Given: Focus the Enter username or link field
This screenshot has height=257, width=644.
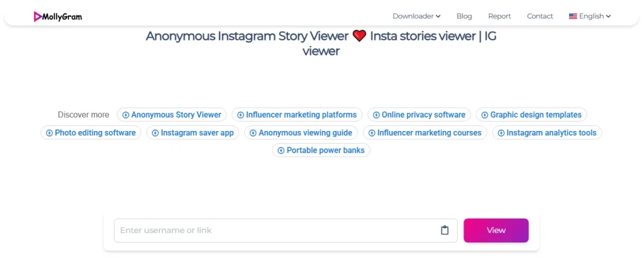Looking at the screenshot, I should click(x=274, y=231).
